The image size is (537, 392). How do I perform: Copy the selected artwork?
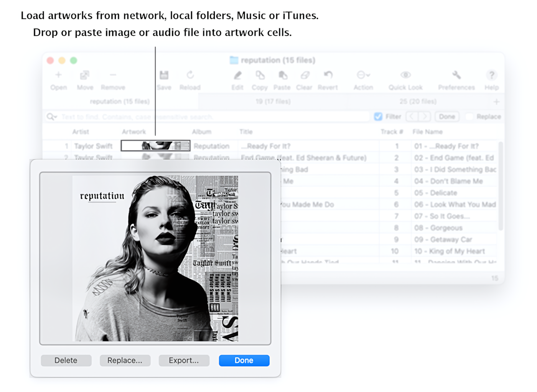(260, 79)
